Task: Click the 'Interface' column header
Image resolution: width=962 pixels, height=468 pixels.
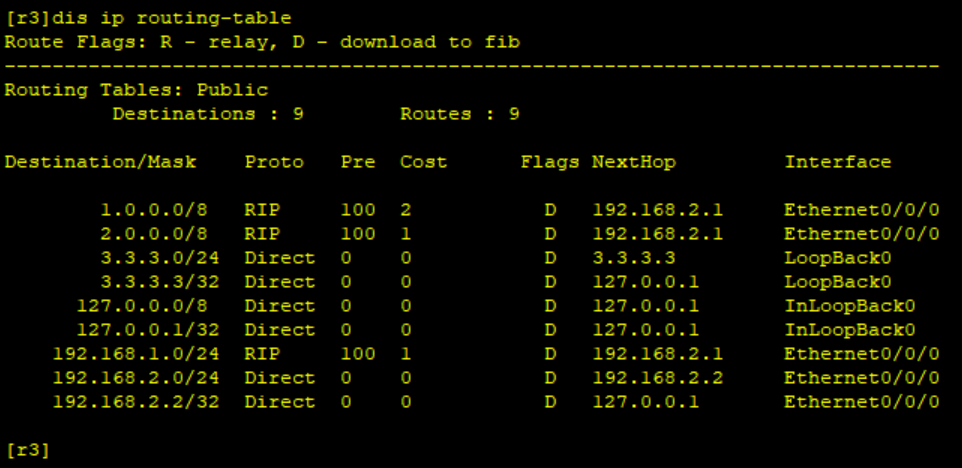Action: tap(838, 163)
